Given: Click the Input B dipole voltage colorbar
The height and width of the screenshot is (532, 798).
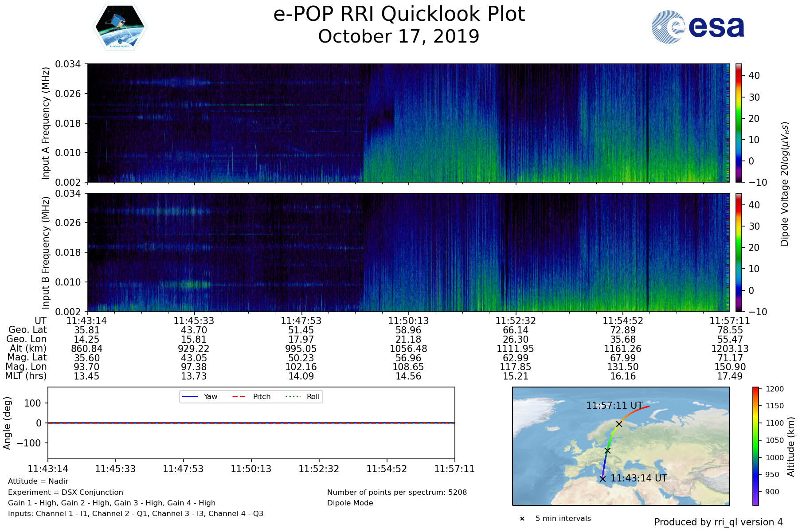Looking at the screenshot, I should (739, 252).
